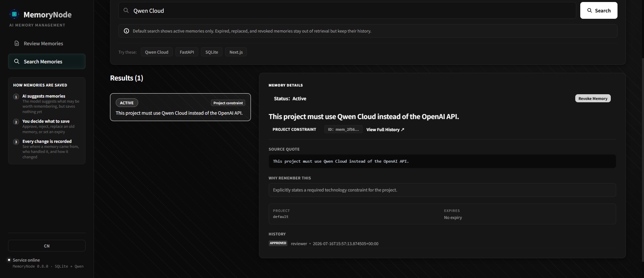Viewport: 644px width, 278px height.
Task: Try the FastAPI suggestion chip
Action: pos(187,52)
